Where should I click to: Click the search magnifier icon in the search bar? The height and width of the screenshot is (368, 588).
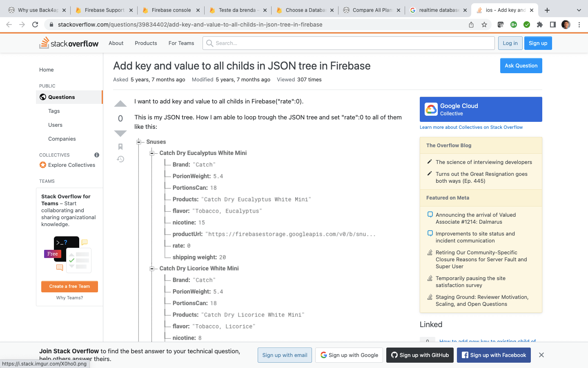click(209, 43)
